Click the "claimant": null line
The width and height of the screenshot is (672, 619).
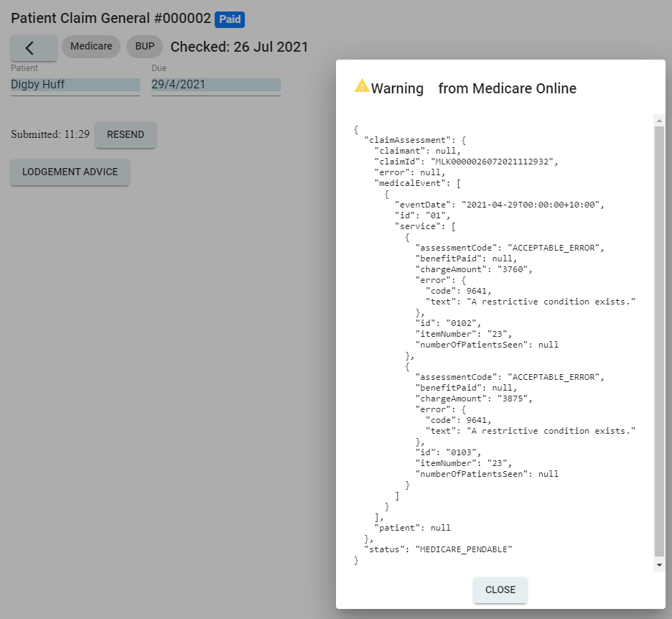click(417, 151)
